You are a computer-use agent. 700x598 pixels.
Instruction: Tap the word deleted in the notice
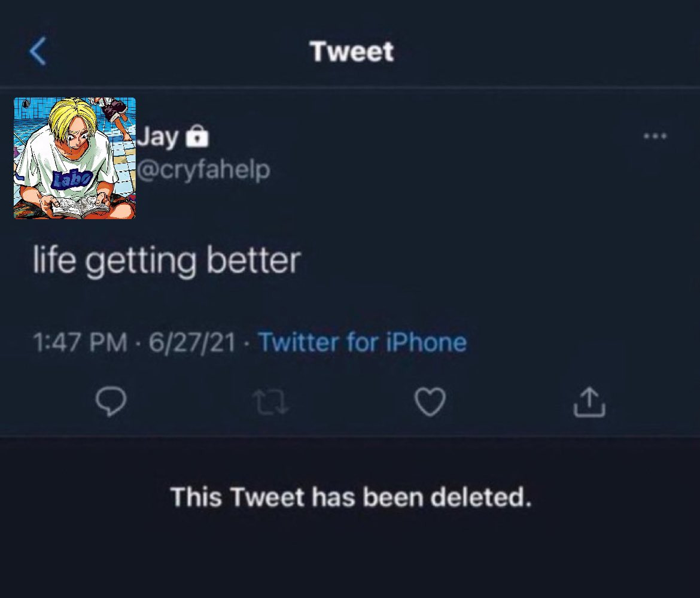(491, 497)
